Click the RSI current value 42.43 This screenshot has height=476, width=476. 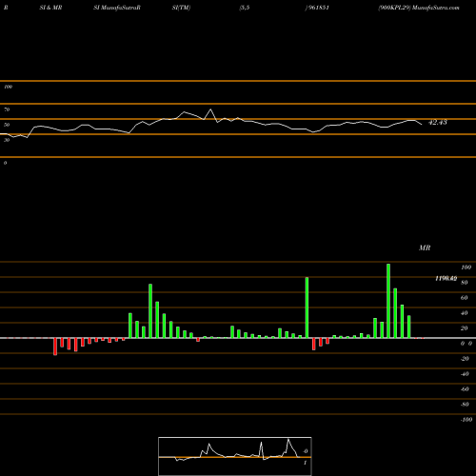[x=438, y=122]
